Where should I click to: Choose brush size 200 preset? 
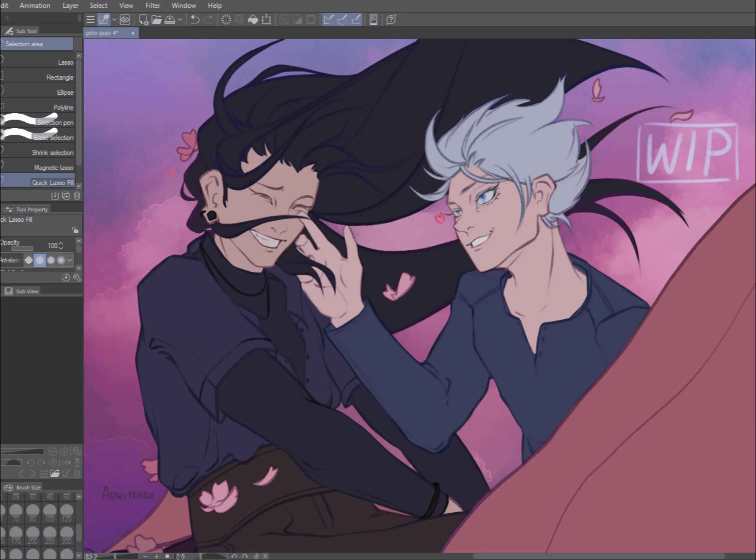[x=33, y=535]
